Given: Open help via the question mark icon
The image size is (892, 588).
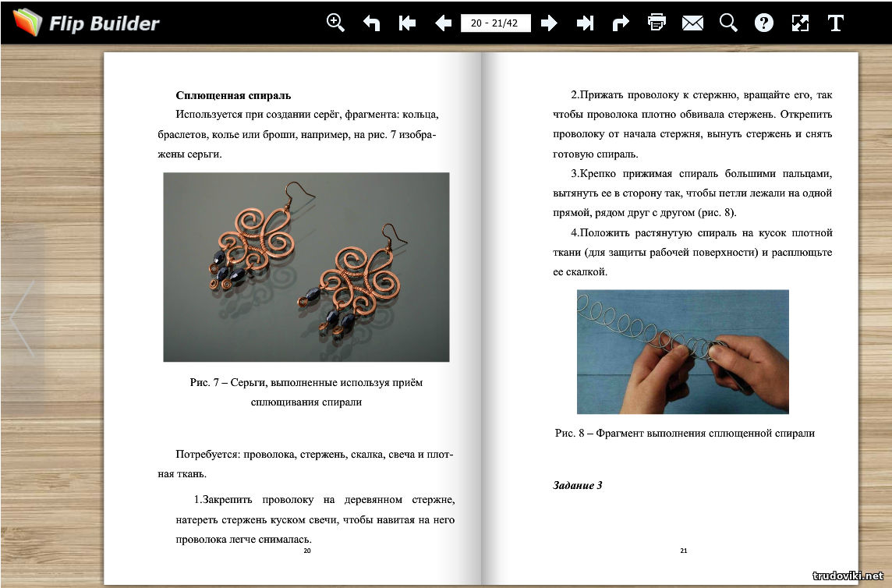Looking at the screenshot, I should pos(764,23).
